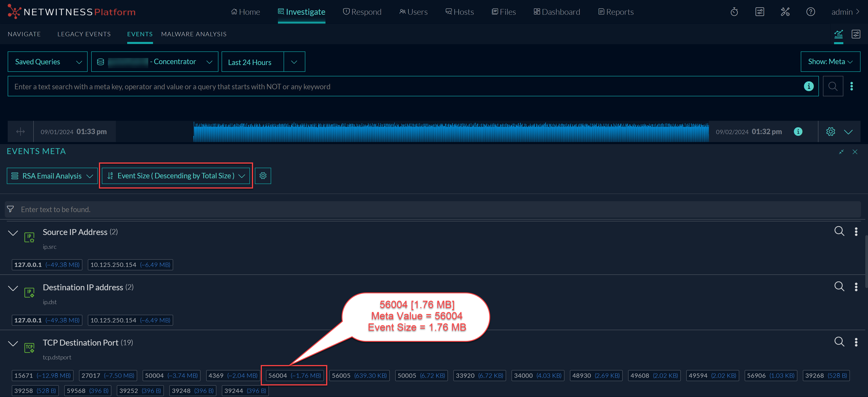Collapse the Source IP Address group

(x=13, y=233)
